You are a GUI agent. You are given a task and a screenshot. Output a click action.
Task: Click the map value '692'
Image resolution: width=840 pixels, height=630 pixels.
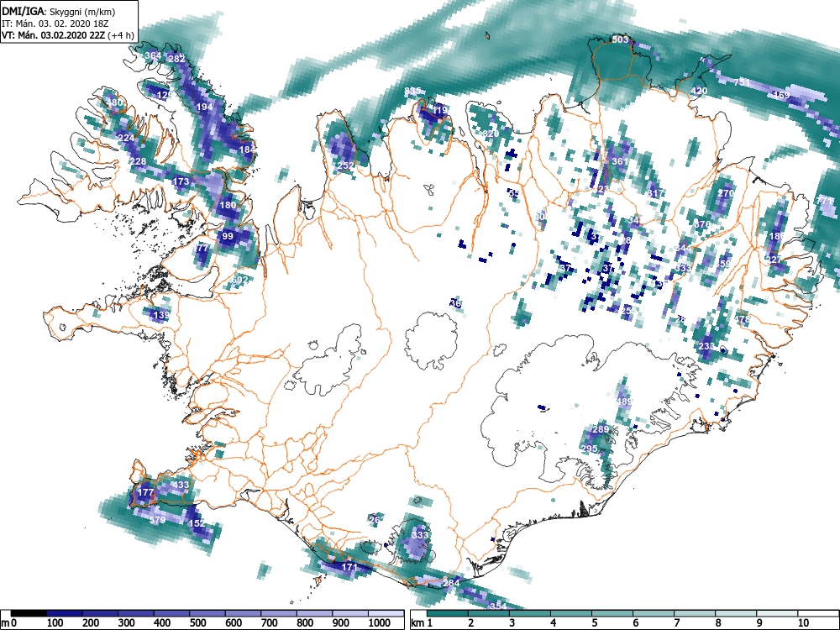240,279
